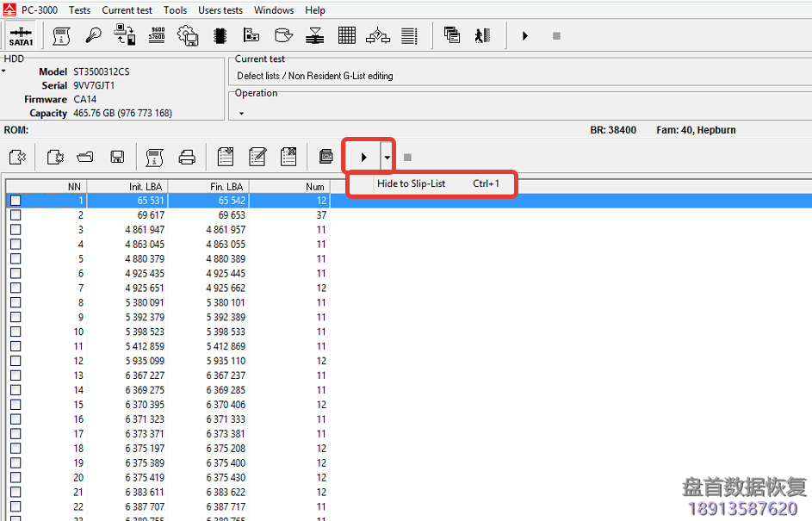Click the floppy disk save icon
Screen dimensions: 812x521
click(x=117, y=157)
